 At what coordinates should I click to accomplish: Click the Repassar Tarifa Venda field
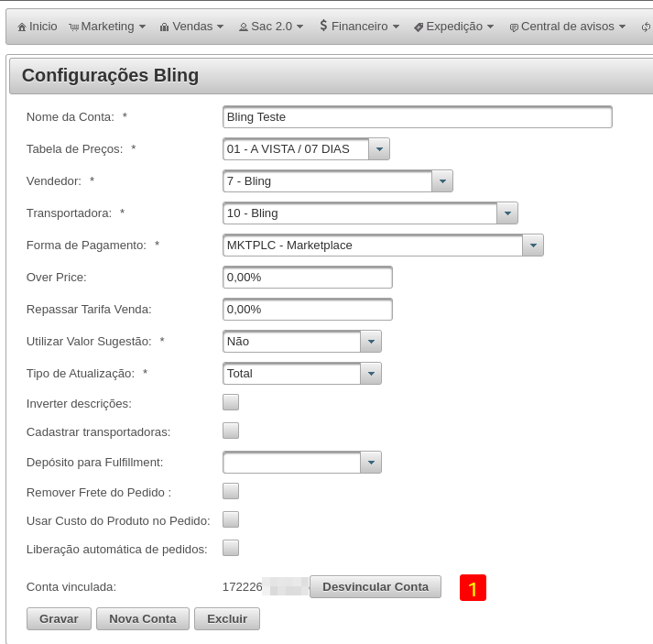pos(308,310)
